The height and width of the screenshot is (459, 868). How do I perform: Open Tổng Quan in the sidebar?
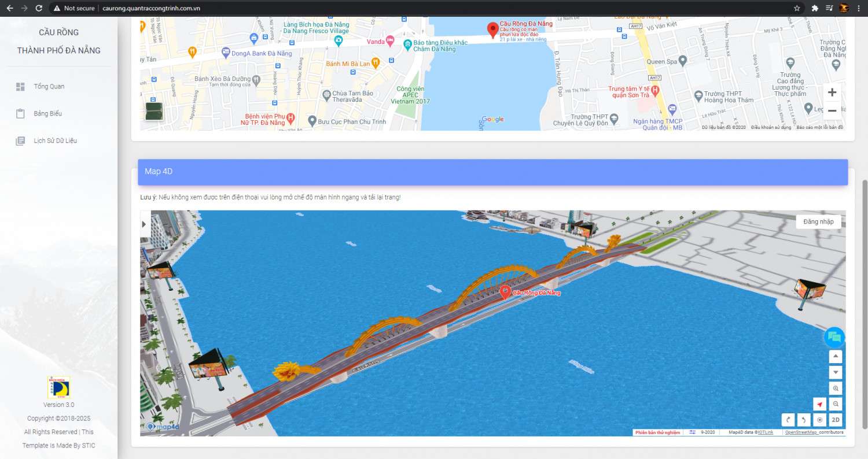click(x=49, y=87)
